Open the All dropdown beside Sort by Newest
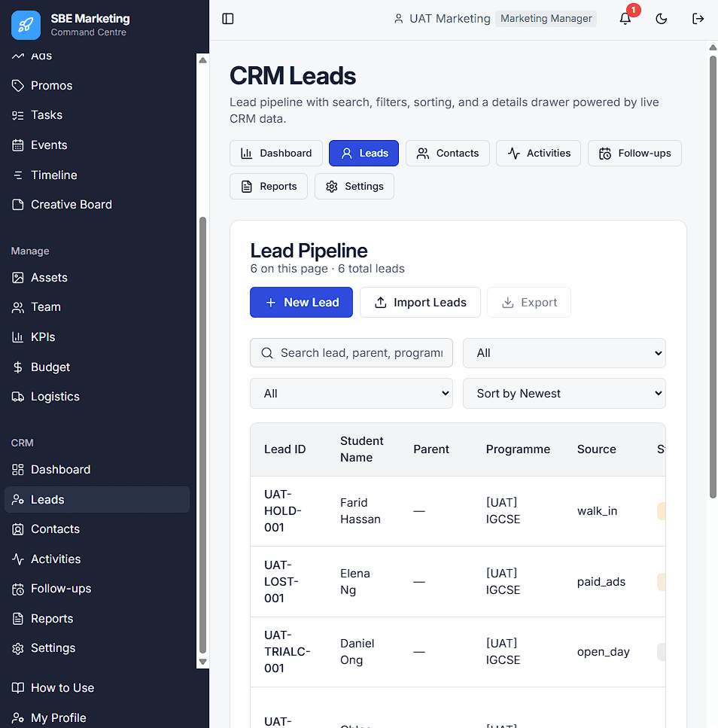 pos(351,394)
